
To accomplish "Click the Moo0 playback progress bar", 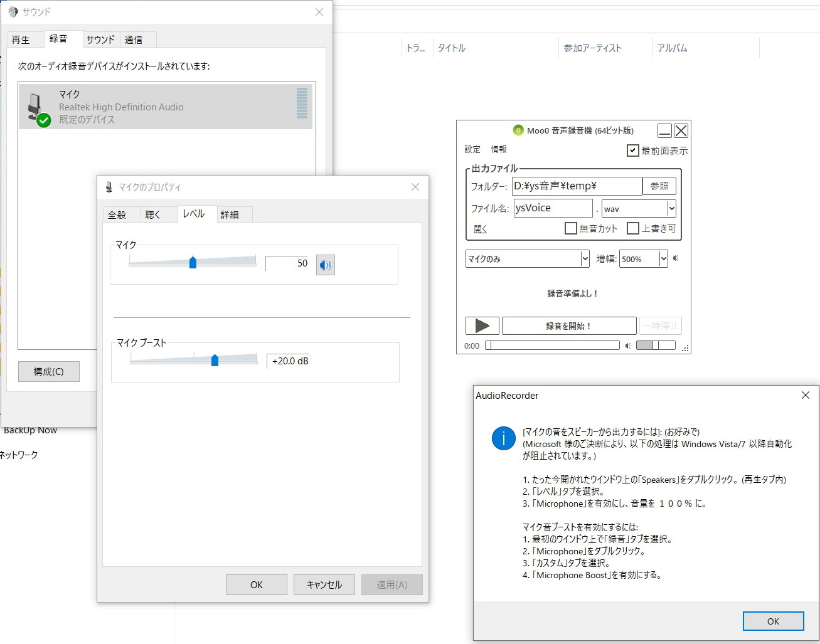I will point(552,345).
